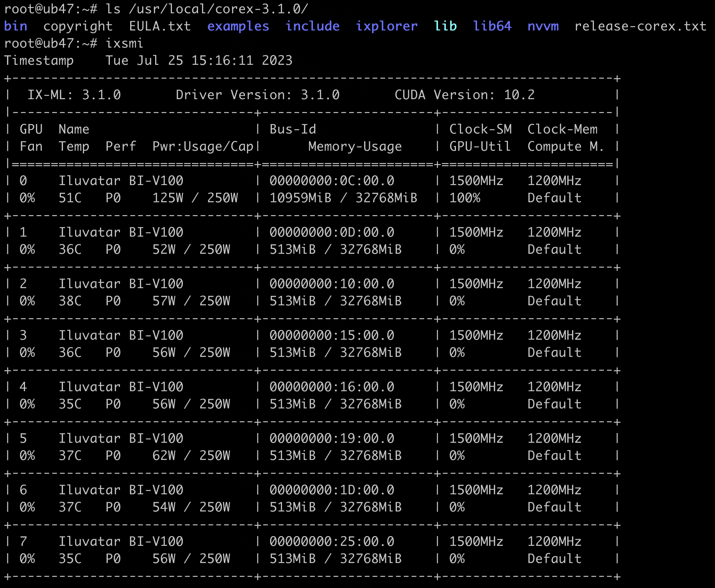Click the 'IX-ML: 3.1.0' text
The height and width of the screenshot is (588, 715).
coord(74,95)
